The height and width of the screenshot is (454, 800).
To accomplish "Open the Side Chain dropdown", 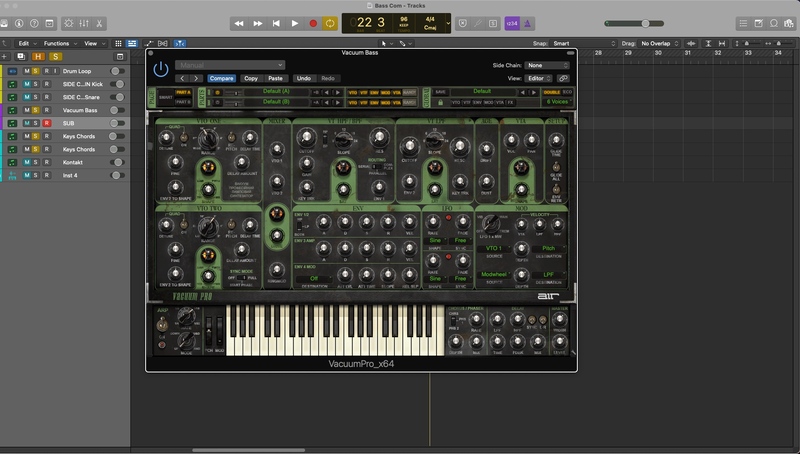I will (x=548, y=65).
